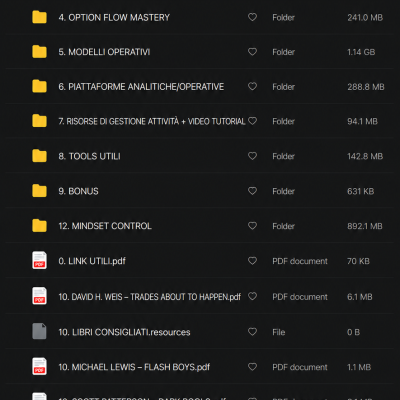Toggle heart on 7. RISORSE DI GESTIONE ATTIVITÀ row

pyautogui.click(x=253, y=121)
